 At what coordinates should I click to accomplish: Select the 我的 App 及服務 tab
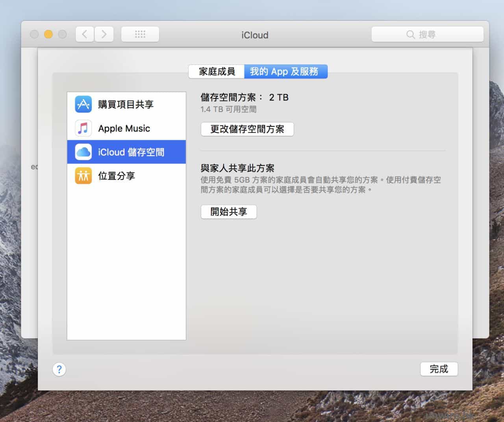(x=285, y=71)
